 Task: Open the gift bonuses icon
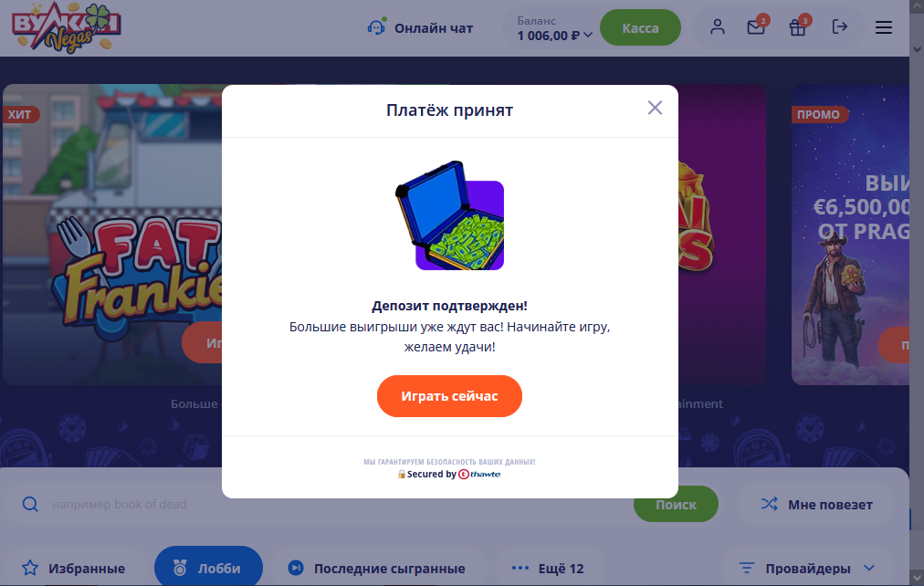point(797,27)
